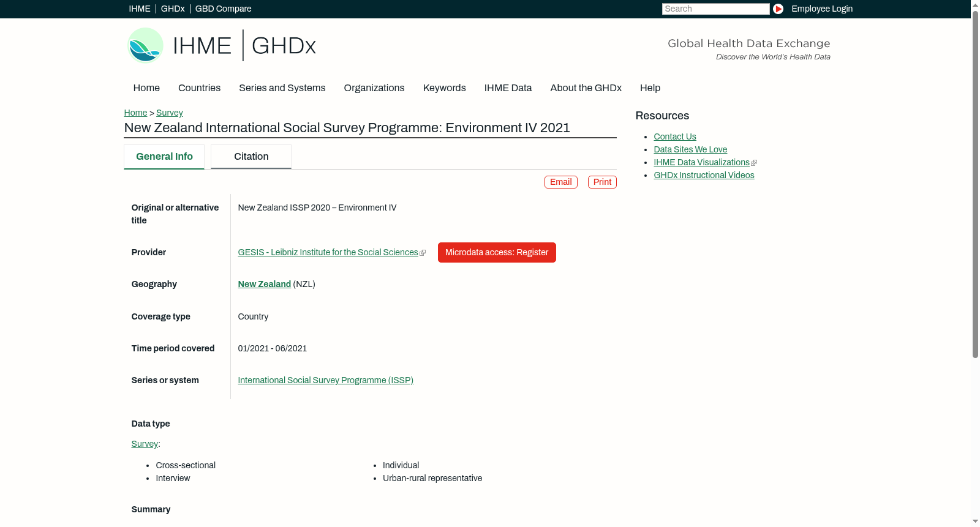
Task: Open the Help menu item
Action: 650,88
